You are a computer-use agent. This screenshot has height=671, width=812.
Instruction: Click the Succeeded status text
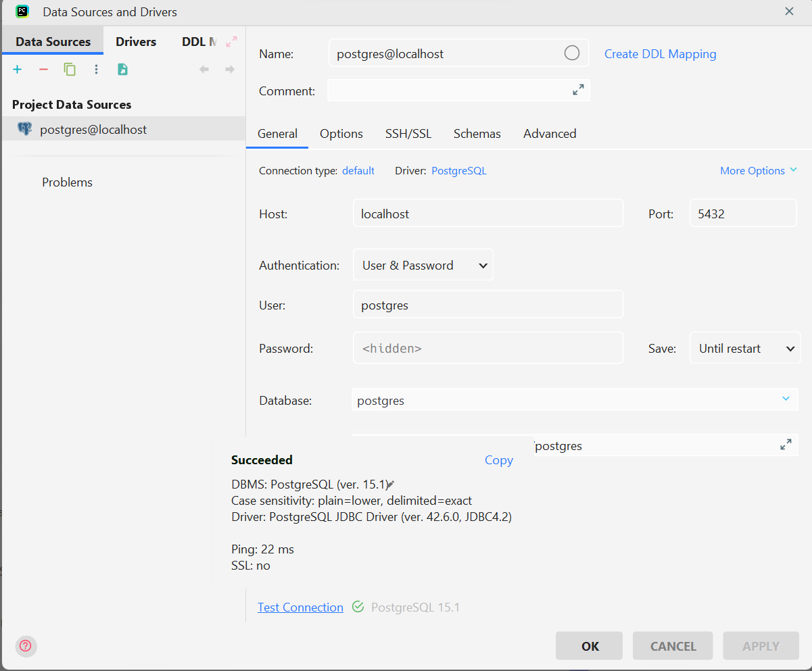pyautogui.click(x=262, y=460)
